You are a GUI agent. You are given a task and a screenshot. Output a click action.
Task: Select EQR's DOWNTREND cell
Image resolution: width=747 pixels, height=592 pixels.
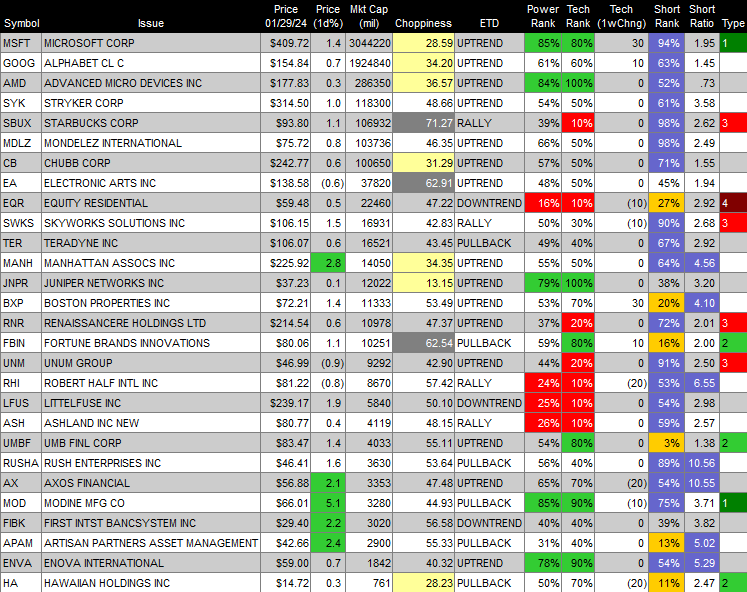[x=489, y=203]
